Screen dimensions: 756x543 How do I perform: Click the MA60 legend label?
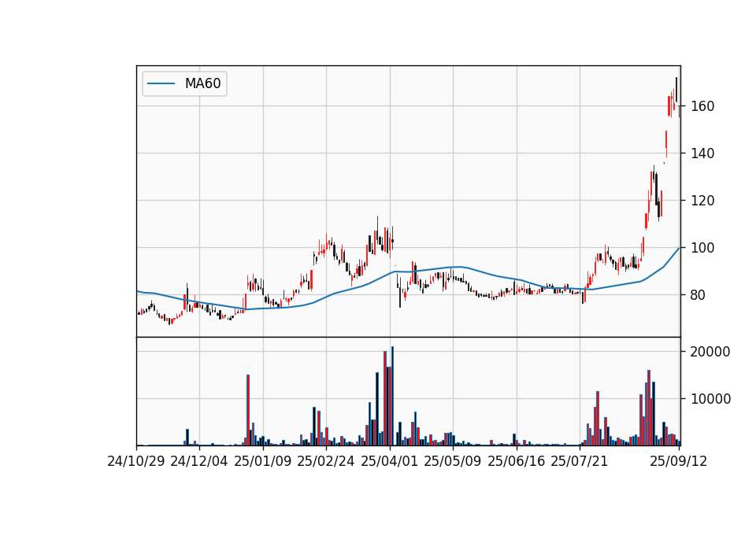(202, 83)
